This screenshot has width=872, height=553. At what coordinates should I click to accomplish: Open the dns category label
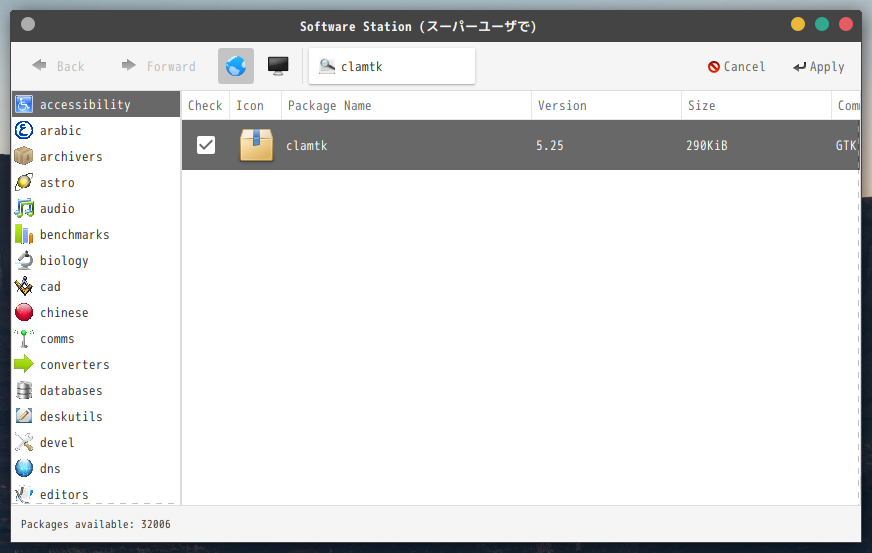[x=50, y=469]
